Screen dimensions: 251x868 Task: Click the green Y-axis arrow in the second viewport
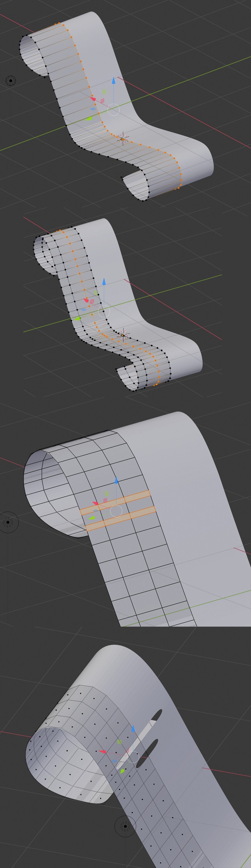(77, 318)
